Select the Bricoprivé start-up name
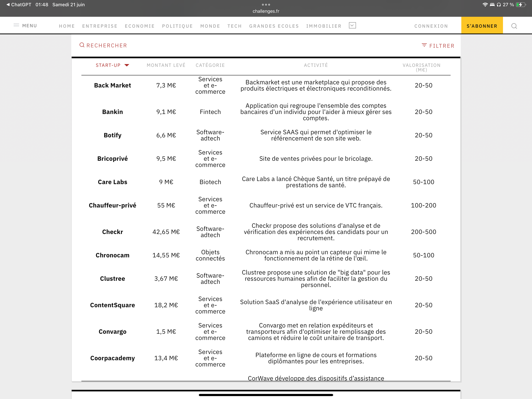Screen dimensions: 532x399 point(113,159)
